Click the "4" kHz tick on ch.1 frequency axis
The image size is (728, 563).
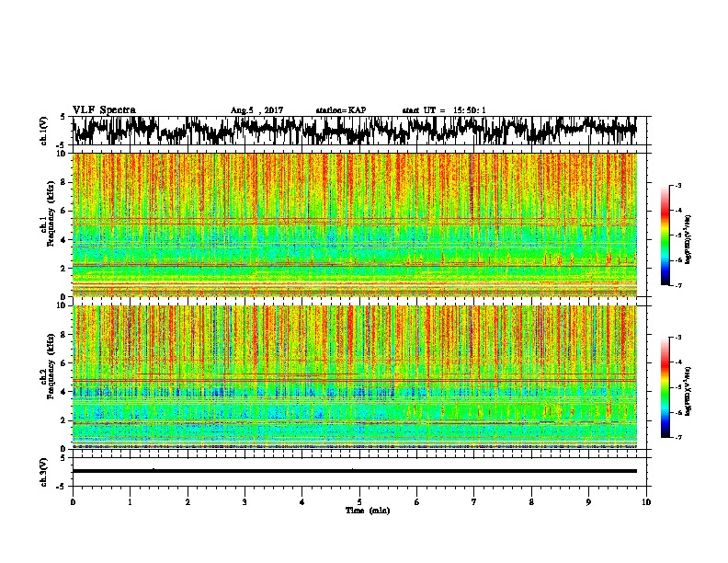(64, 240)
